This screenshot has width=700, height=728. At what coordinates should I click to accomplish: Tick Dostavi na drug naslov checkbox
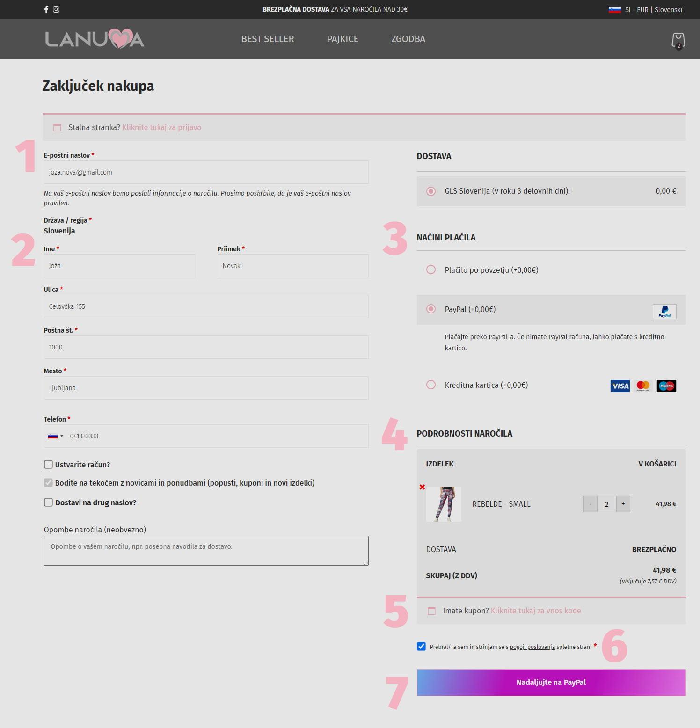pos(48,502)
